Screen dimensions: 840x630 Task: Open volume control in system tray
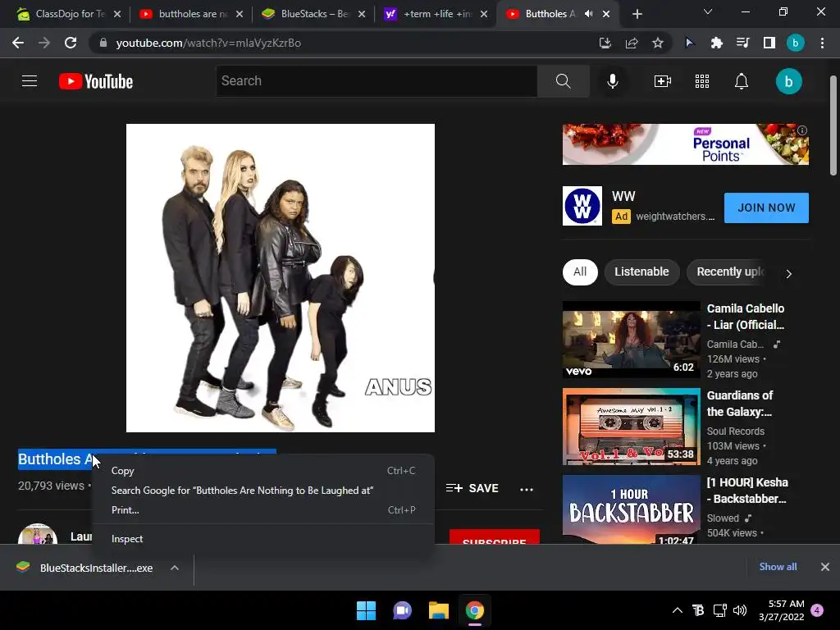click(x=740, y=610)
